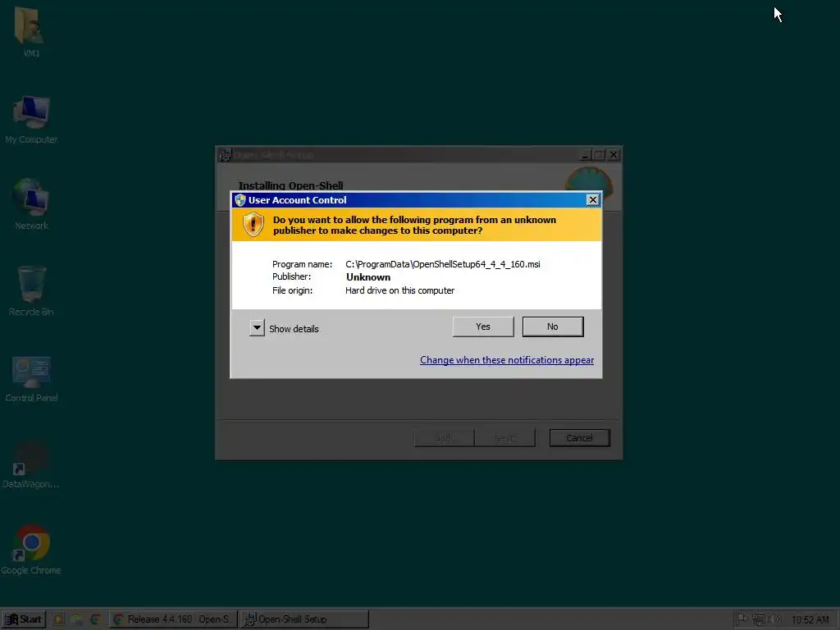The image size is (840, 630).
Task: Click the yellow warning shield icon
Action: [x=253, y=225]
